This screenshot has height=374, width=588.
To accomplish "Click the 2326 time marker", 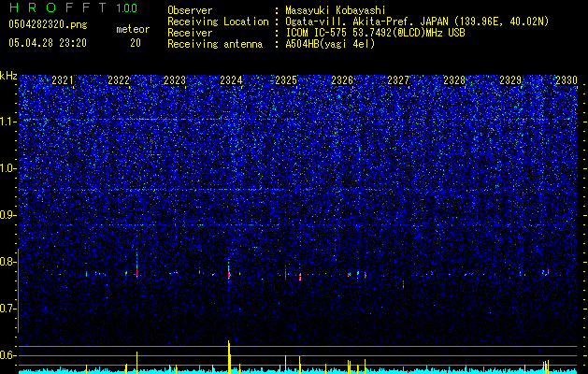I will pos(342,80).
